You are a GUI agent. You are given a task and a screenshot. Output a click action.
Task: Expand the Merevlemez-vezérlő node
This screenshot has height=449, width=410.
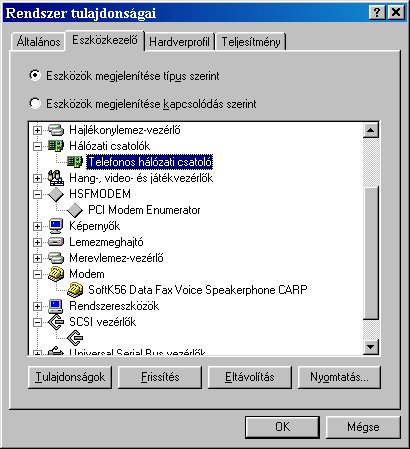[37, 258]
